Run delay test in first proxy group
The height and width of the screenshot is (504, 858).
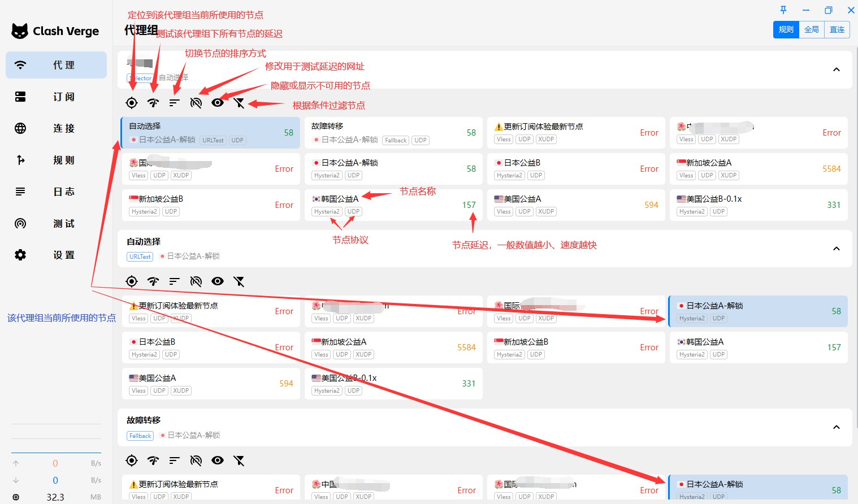tap(153, 103)
